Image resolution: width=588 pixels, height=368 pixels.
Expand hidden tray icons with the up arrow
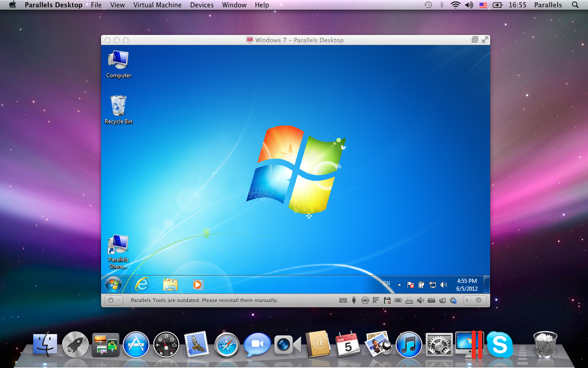(399, 284)
